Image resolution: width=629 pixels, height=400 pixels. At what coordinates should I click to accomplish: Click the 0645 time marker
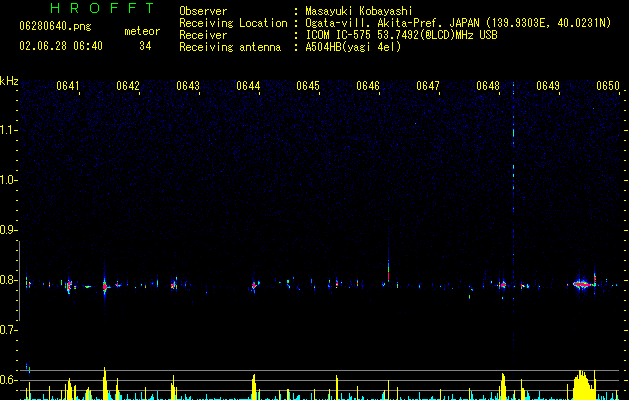pos(308,86)
